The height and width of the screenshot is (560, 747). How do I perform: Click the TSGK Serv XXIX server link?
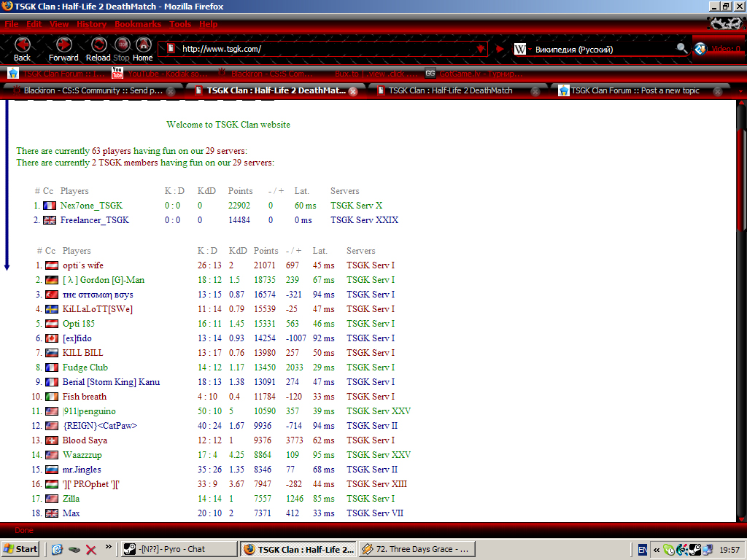coord(364,220)
